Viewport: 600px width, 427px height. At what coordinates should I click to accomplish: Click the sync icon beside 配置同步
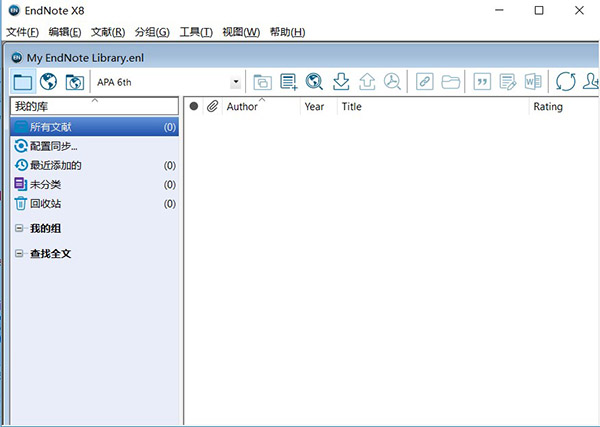21,146
